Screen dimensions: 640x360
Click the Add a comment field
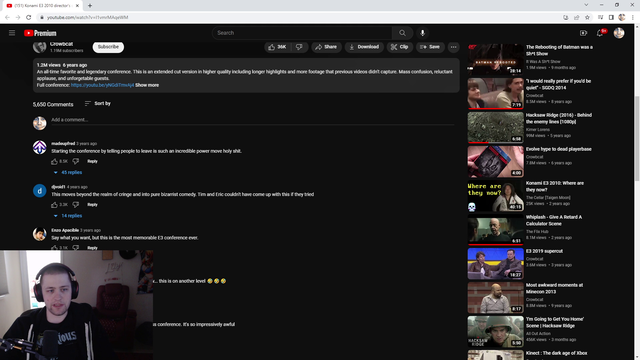(253, 120)
